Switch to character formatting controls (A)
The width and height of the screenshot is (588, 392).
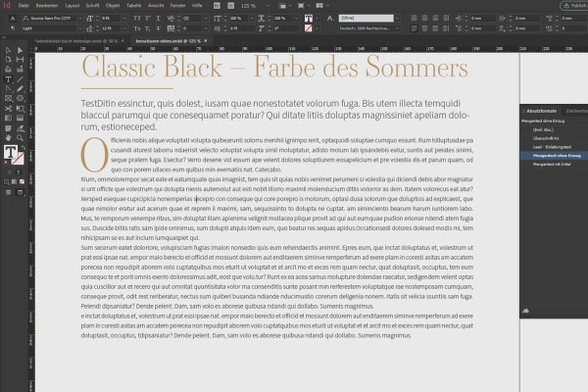click(x=13, y=18)
